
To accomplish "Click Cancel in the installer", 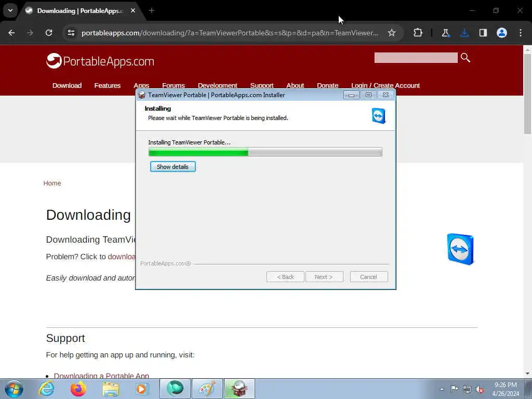I will [368, 277].
